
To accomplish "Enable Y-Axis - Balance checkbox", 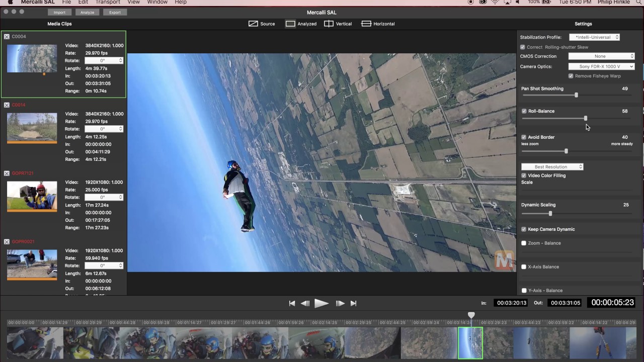I will click(x=524, y=291).
